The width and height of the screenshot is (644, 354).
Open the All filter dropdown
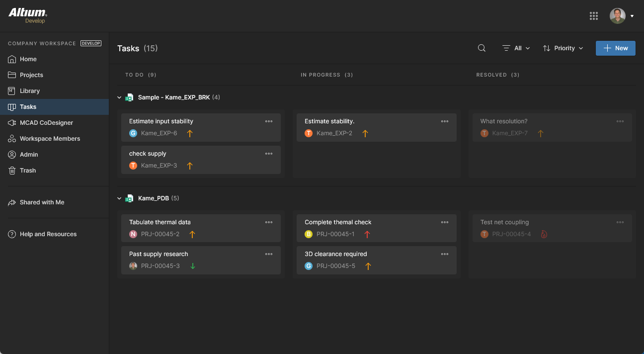pos(516,48)
